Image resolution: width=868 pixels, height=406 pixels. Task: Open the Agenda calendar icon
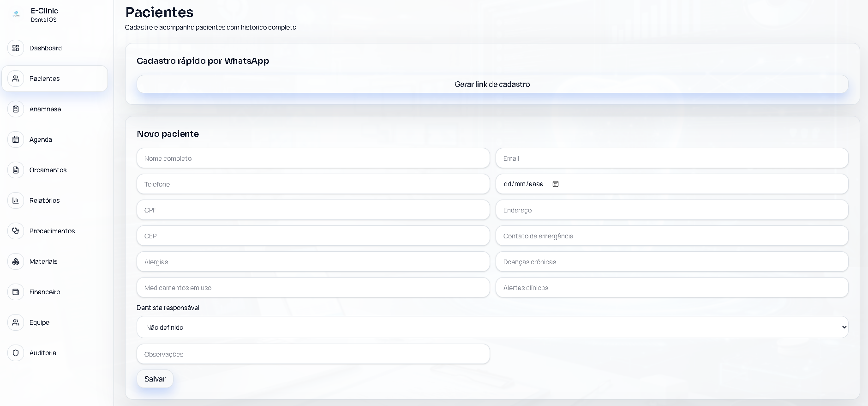16,139
